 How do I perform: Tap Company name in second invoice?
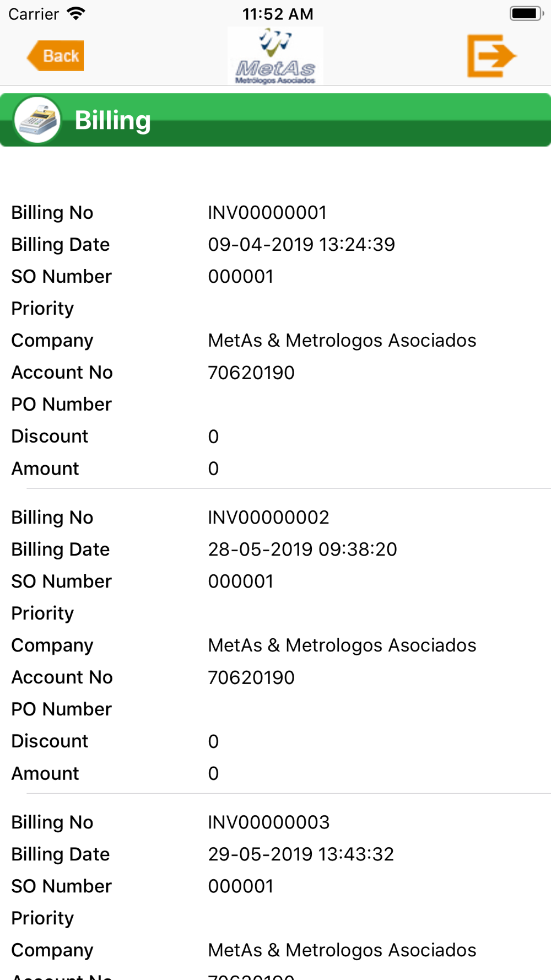pos(342,645)
